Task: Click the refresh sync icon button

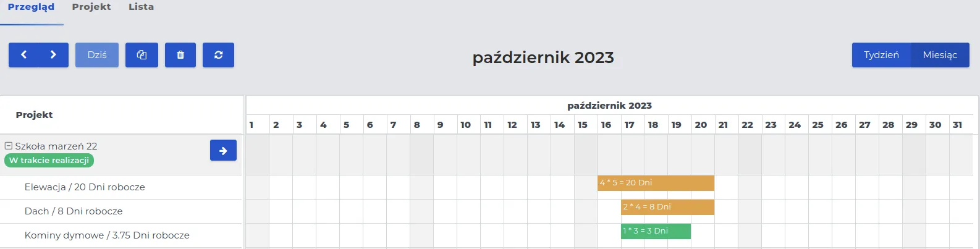Action: point(218,55)
